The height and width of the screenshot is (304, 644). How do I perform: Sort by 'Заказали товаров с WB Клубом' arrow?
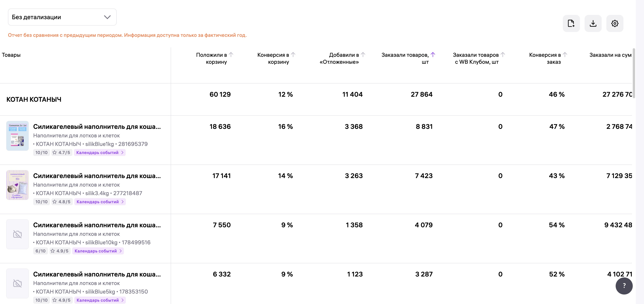click(x=503, y=54)
